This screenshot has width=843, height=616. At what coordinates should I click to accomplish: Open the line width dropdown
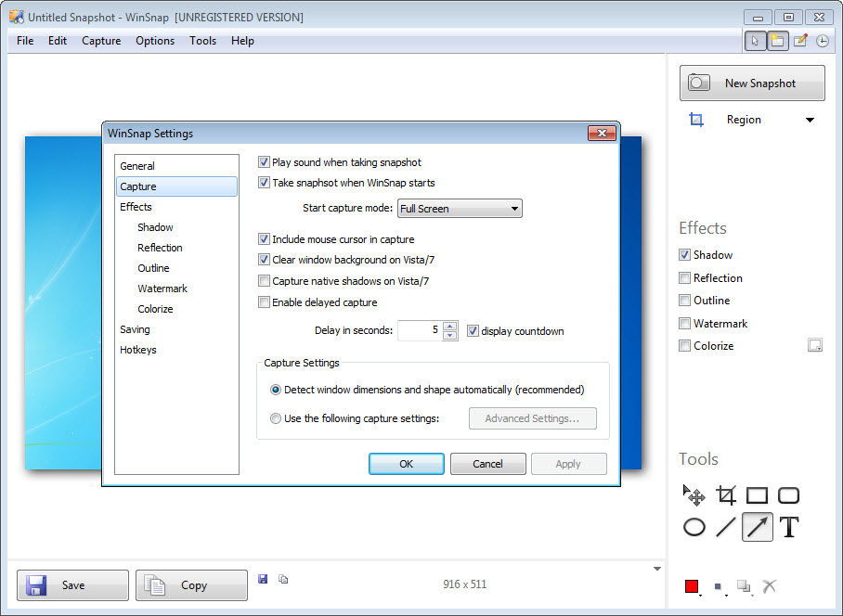tap(719, 587)
